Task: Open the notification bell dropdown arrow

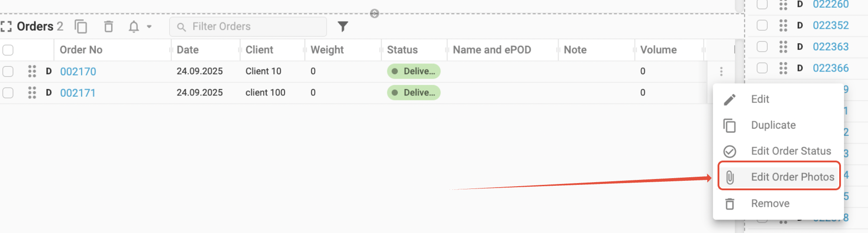Action: (x=149, y=27)
